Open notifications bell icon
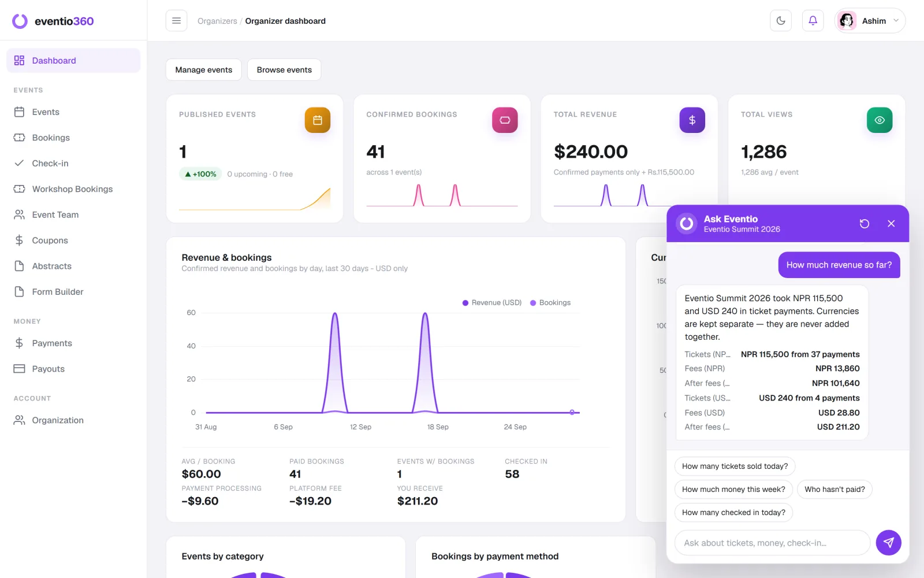The height and width of the screenshot is (578, 924). coord(813,21)
